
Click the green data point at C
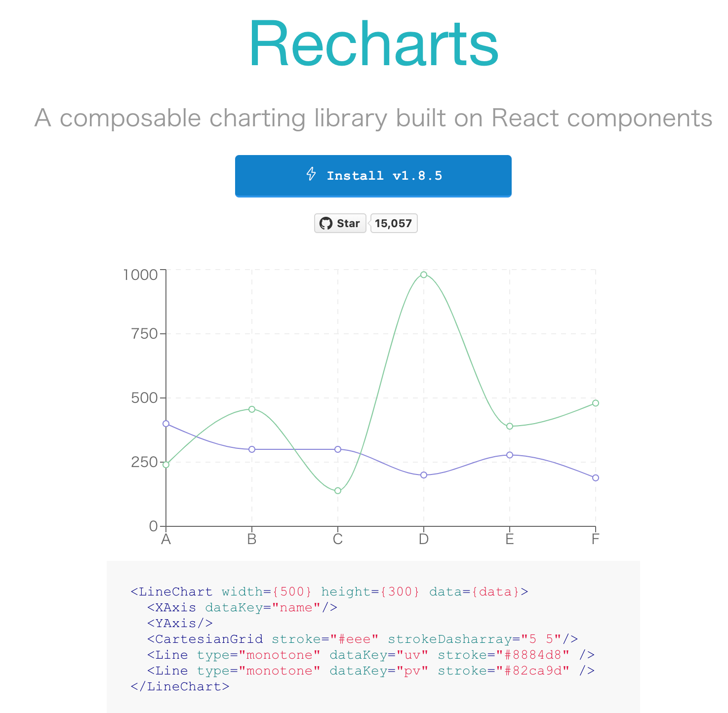click(x=337, y=490)
